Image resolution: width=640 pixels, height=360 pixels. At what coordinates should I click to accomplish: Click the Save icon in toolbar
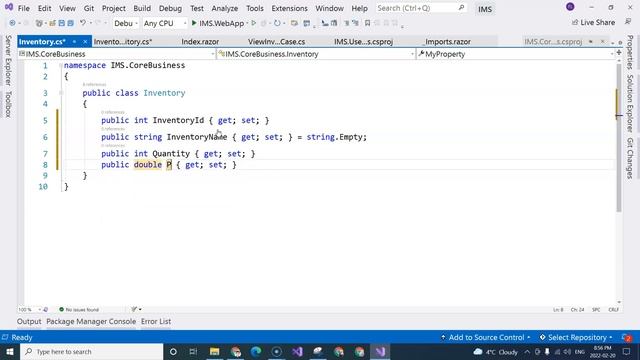click(x=62, y=23)
